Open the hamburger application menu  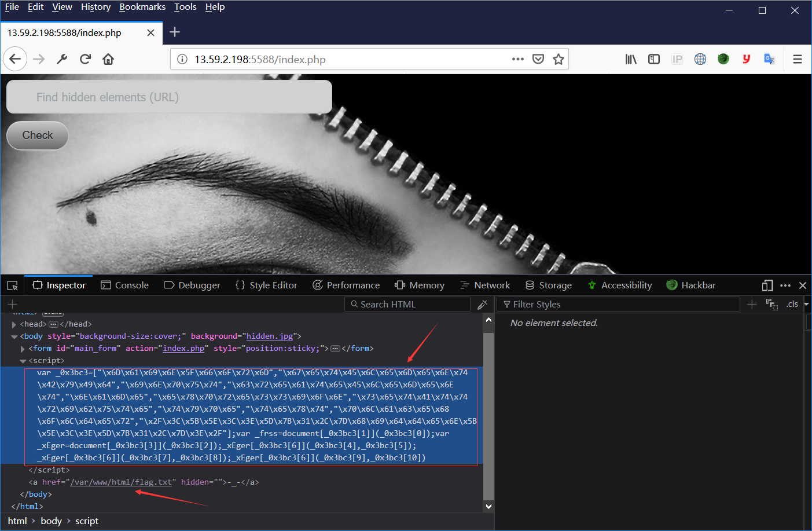pyautogui.click(x=797, y=59)
